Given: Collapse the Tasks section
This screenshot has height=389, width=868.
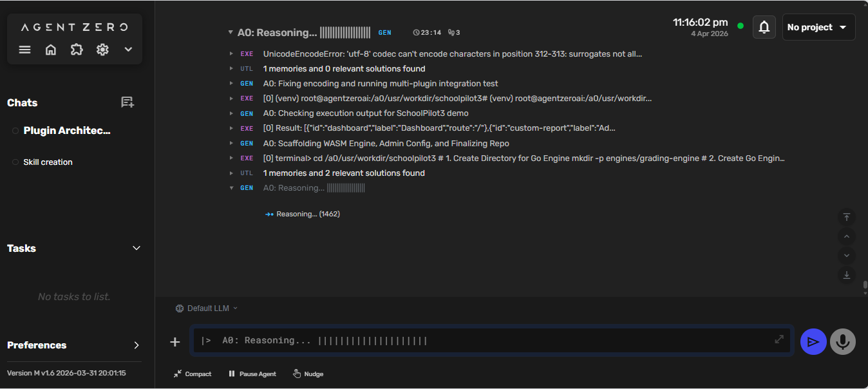Looking at the screenshot, I should click(136, 248).
